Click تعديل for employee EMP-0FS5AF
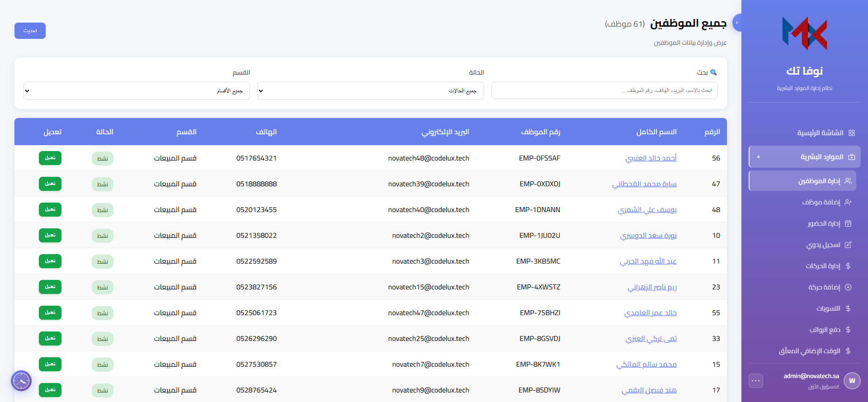Image resolution: width=868 pixels, height=402 pixels. point(50,158)
